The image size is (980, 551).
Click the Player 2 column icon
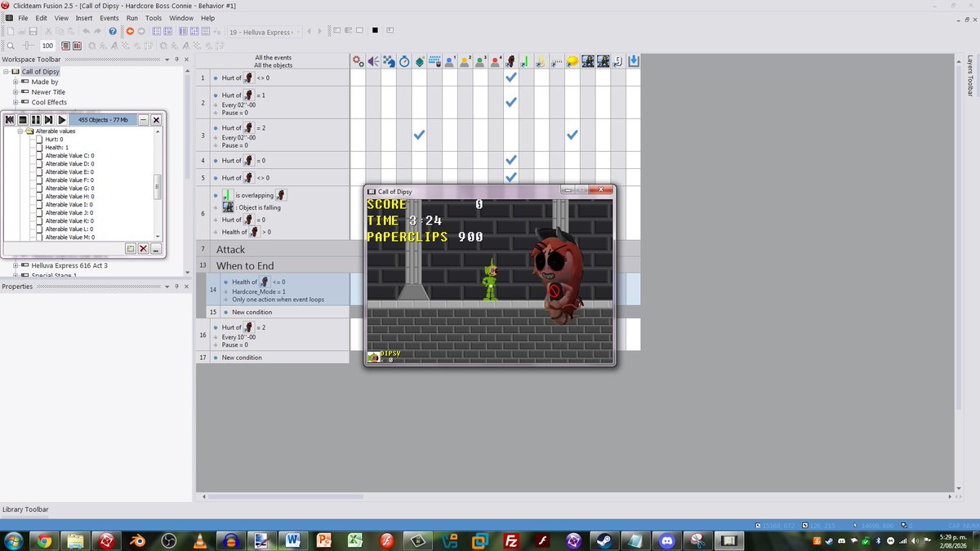465,61
